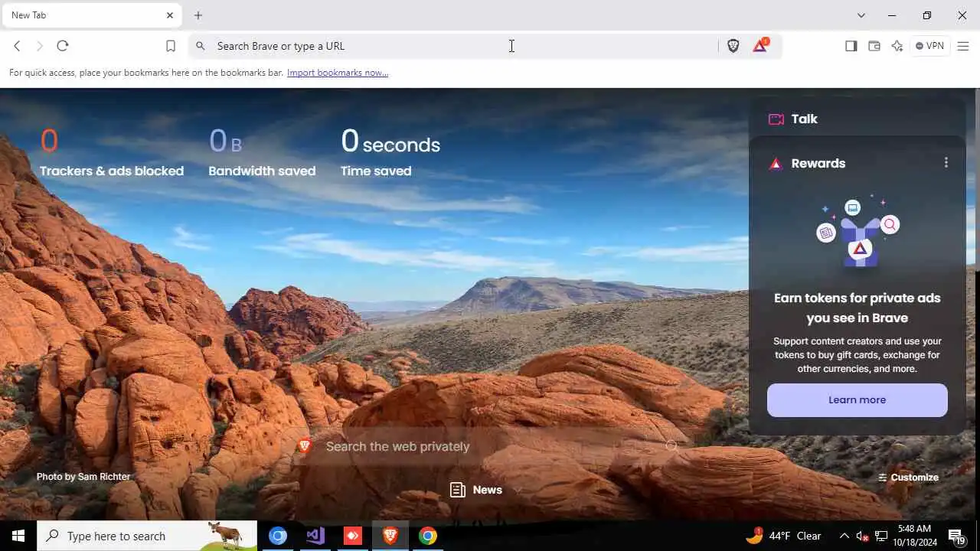This screenshot has height=551, width=980.
Task: Click Trackers & ads blocked stat
Action: coord(112,152)
